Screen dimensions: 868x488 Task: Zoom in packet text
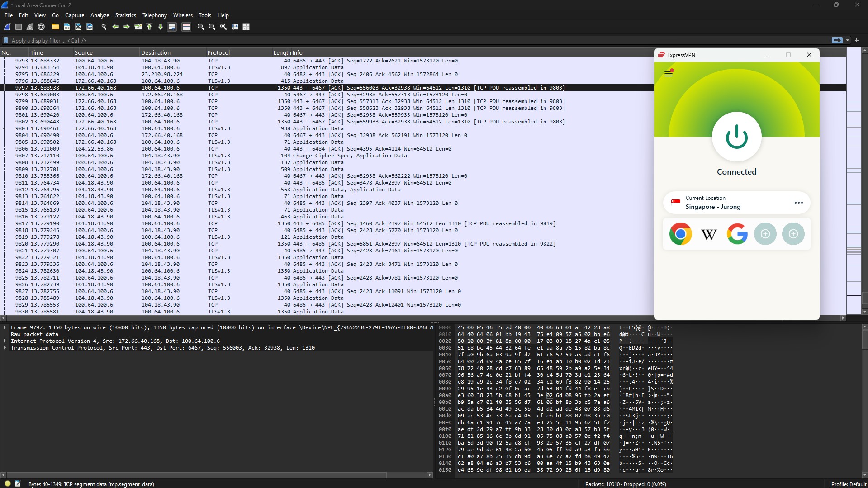[x=201, y=27]
